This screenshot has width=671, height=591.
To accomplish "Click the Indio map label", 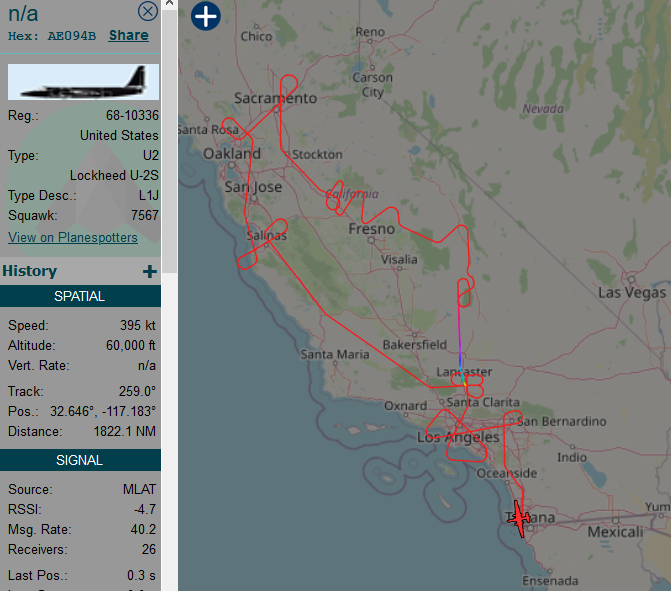I will click(572, 457).
